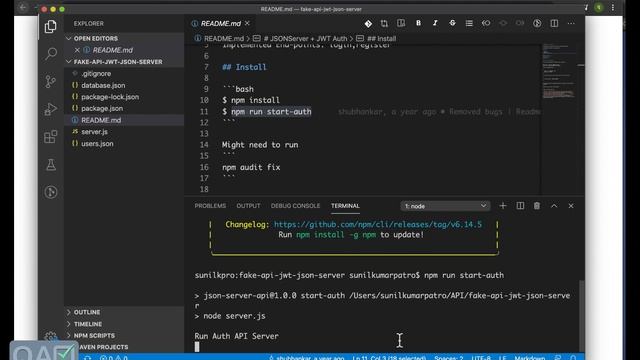Open the Source Control view
This screenshot has height=360, width=640.
tap(51, 81)
